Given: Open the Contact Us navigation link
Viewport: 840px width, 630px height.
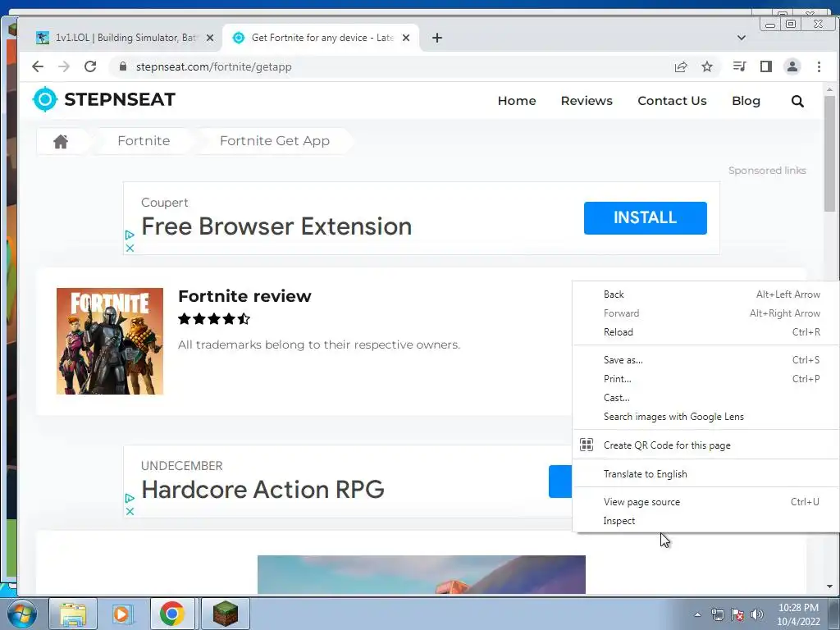Looking at the screenshot, I should [672, 101].
